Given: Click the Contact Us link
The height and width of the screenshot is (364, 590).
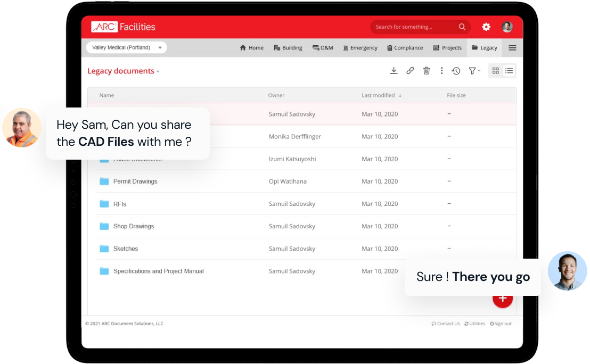Looking at the screenshot, I should click(x=446, y=324).
